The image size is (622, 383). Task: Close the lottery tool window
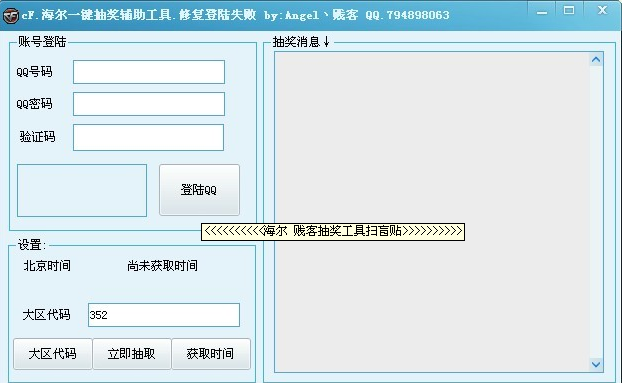pos(603,10)
